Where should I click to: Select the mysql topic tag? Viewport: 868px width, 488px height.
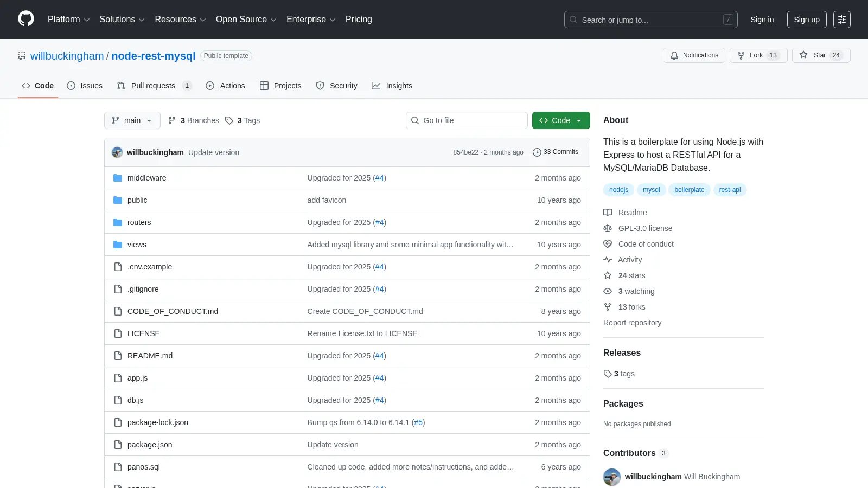[652, 190]
